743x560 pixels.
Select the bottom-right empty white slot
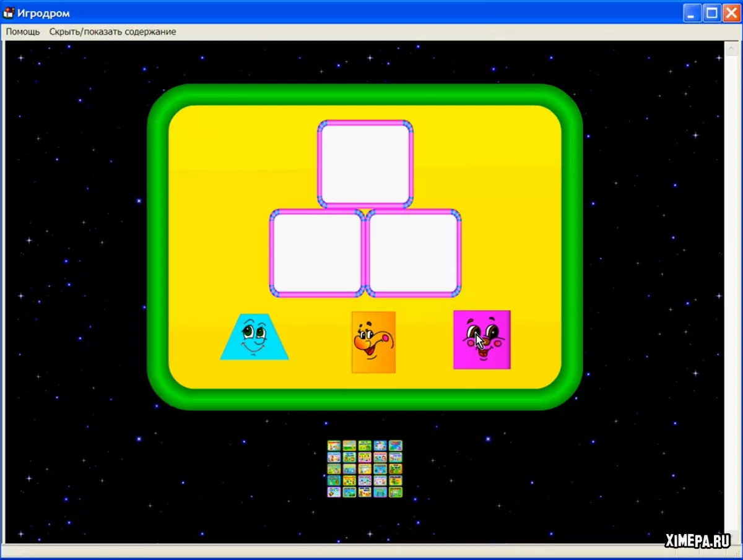click(414, 253)
